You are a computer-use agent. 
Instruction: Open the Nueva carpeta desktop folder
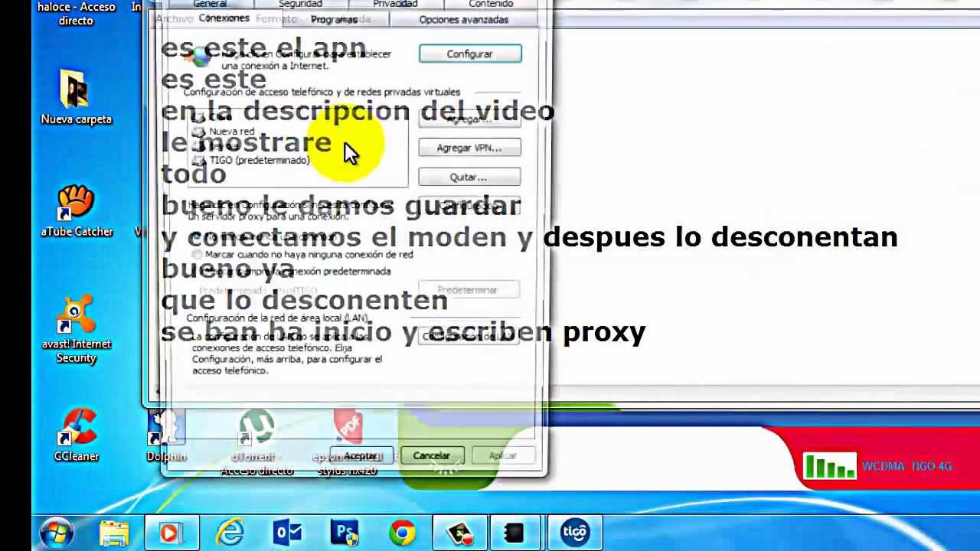pos(76,97)
